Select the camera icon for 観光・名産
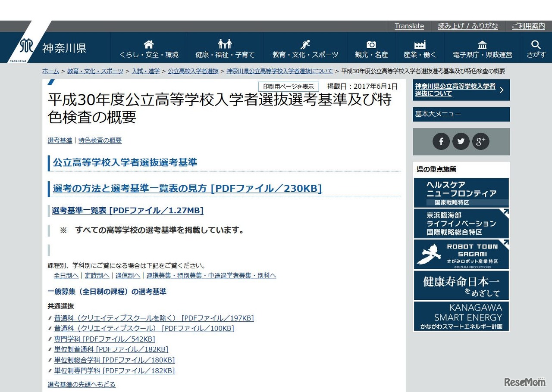Screen dimensions: 552x392 (370, 44)
